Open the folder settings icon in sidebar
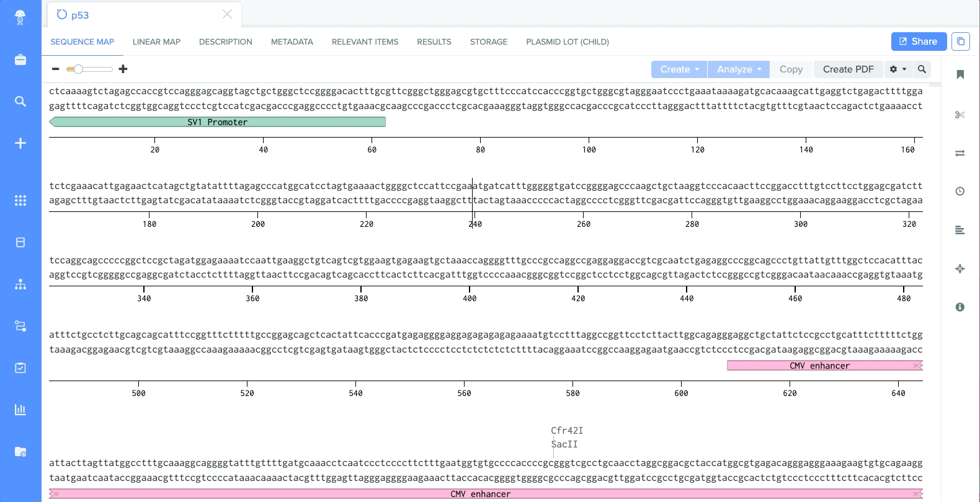Screen dimensions: 980x502 pos(20,452)
